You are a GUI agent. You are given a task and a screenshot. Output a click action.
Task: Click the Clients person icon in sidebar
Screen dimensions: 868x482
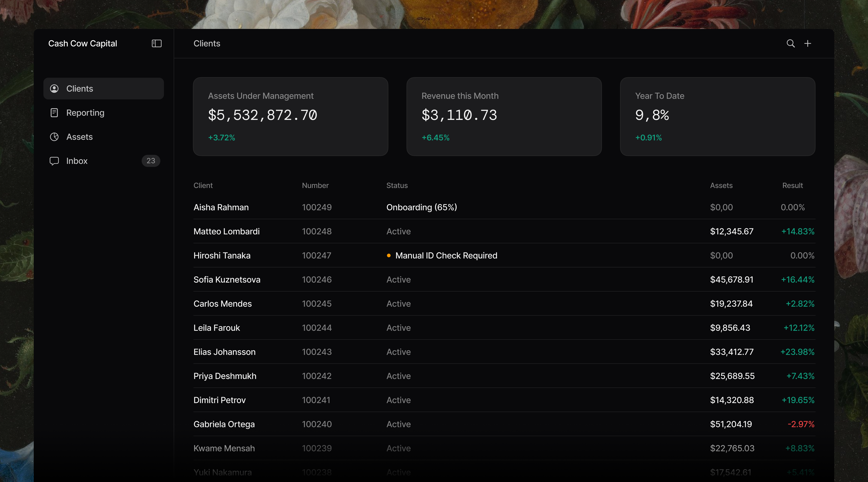tap(54, 89)
